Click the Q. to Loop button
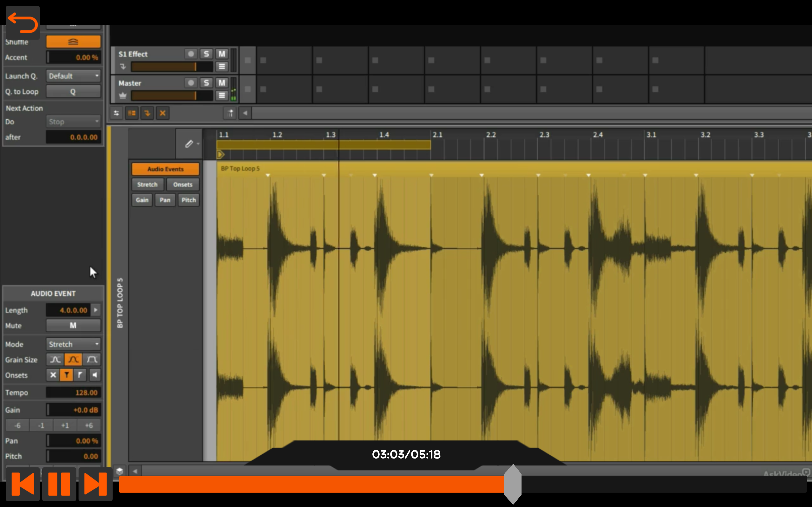Screen dimensions: 812x507 [x=73, y=91]
